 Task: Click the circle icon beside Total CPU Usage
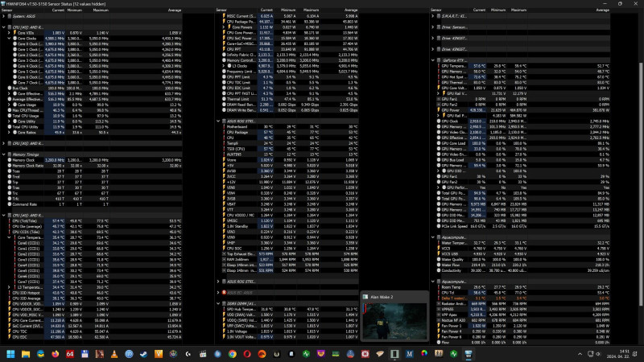point(10,116)
